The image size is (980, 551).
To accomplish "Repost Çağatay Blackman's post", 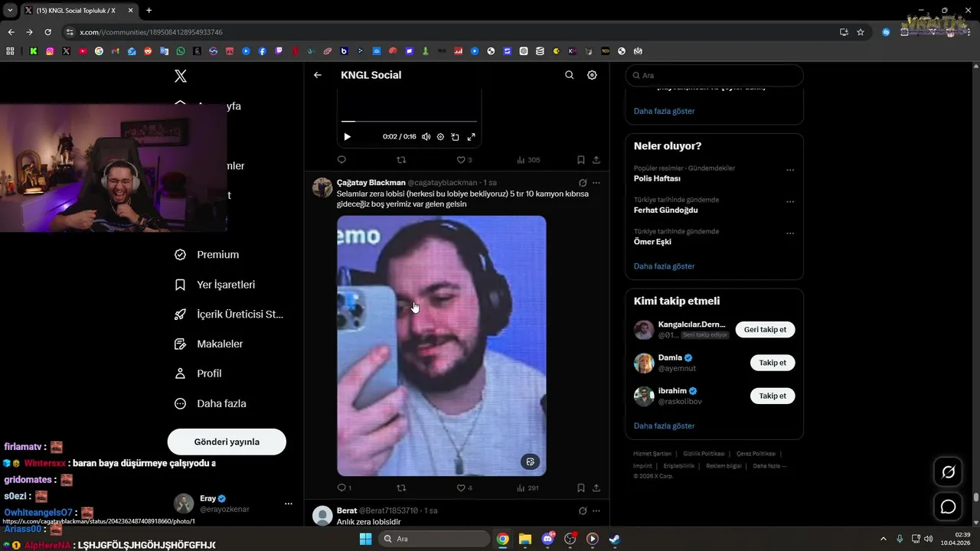I will coord(401,487).
